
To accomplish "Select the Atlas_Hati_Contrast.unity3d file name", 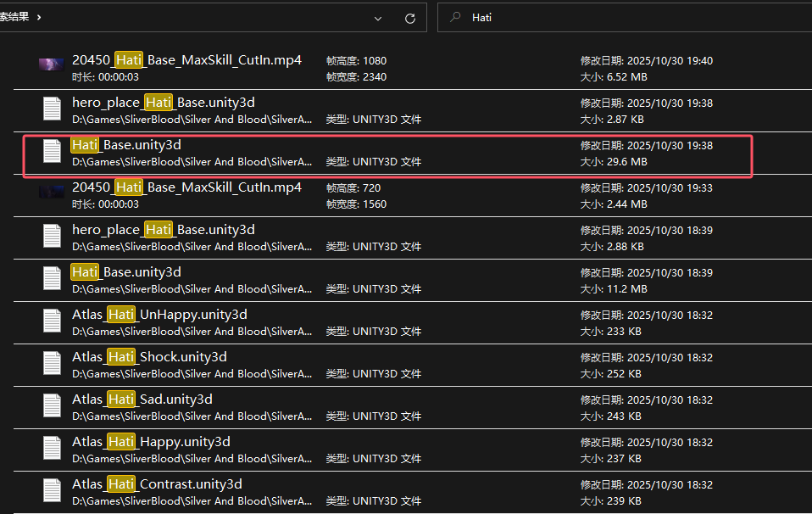I will pyautogui.click(x=157, y=484).
